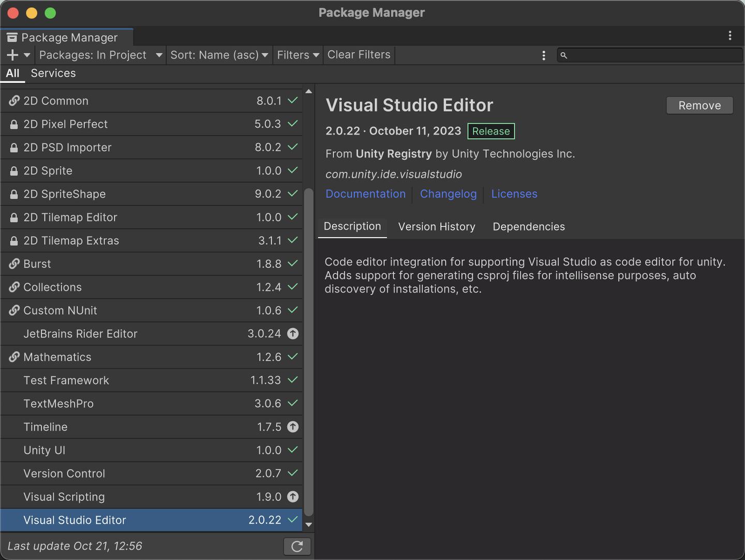Viewport: 745px width, 560px height.
Task: Click the checkmark icon next to Mathematics
Action: 292,357
